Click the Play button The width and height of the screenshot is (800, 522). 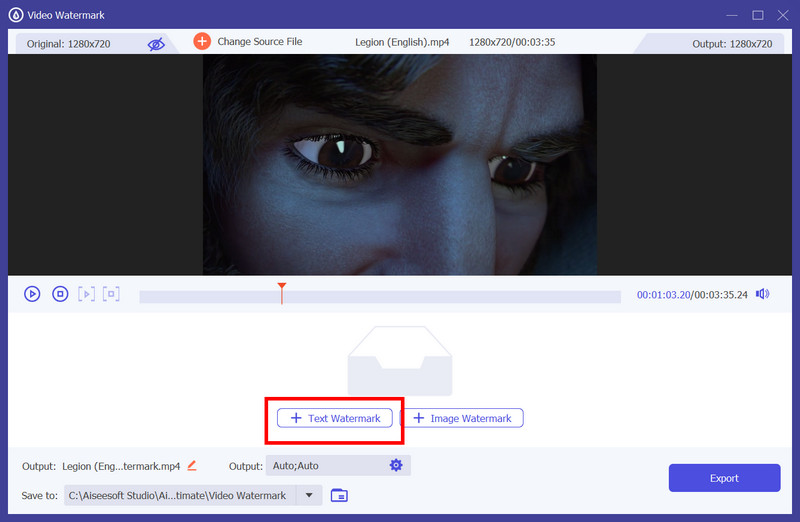[x=32, y=294]
